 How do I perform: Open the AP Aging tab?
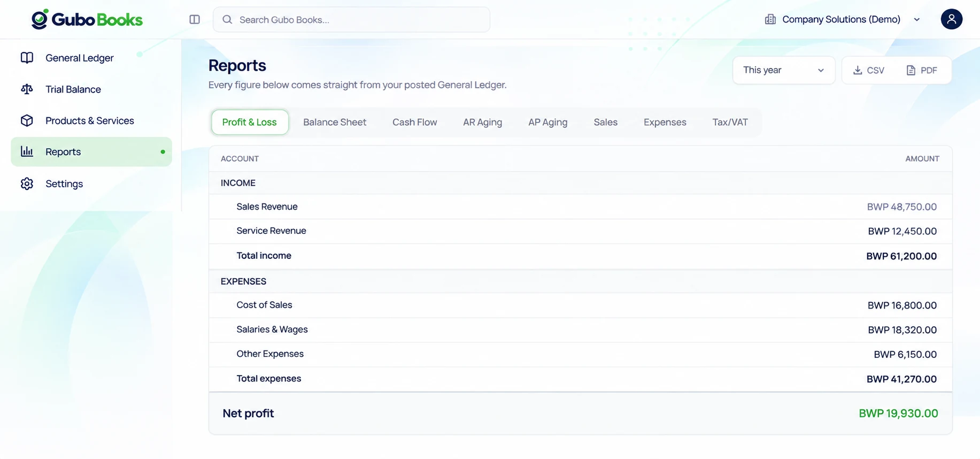pyautogui.click(x=547, y=122)
